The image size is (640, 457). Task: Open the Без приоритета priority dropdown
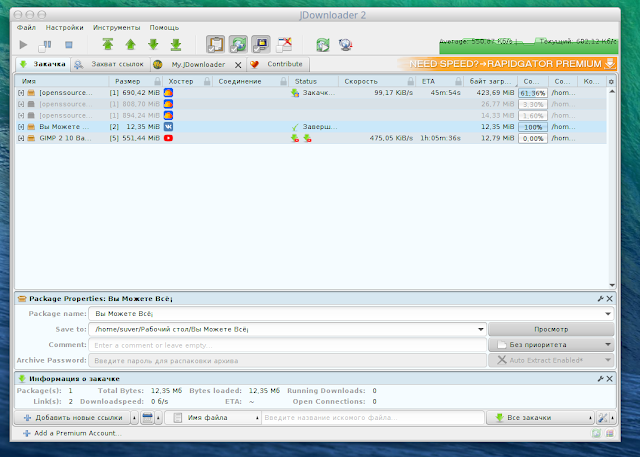pos(551,345)
